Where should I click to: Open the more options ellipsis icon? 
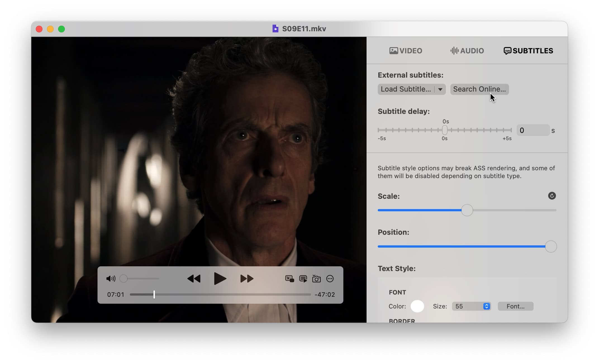pyautogui.click(x=330, y=279)
